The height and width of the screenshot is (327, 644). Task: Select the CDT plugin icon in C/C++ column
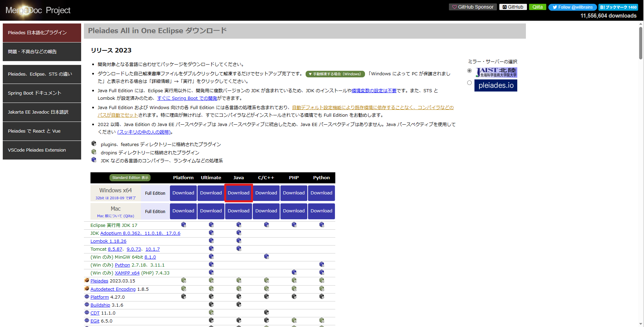click(x=266, y=312)
